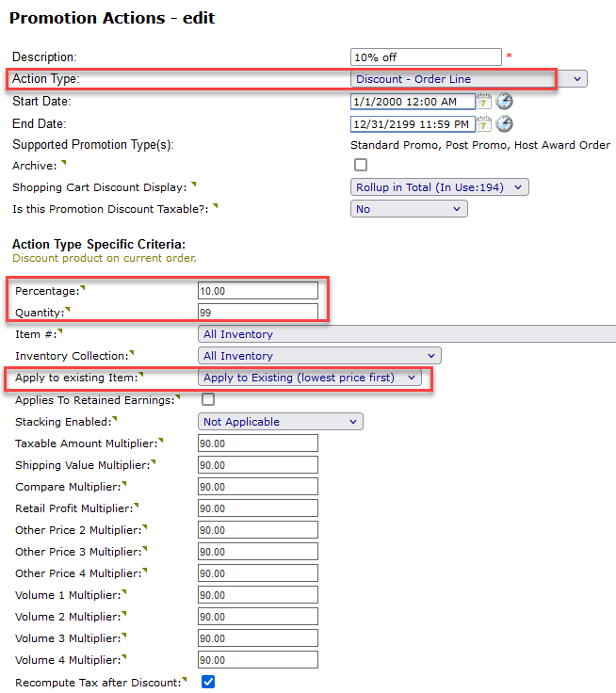Click the Start Date clock time icon
Image resolution: width=616 pixels, height=693 pixels.
tap(505, 102)
